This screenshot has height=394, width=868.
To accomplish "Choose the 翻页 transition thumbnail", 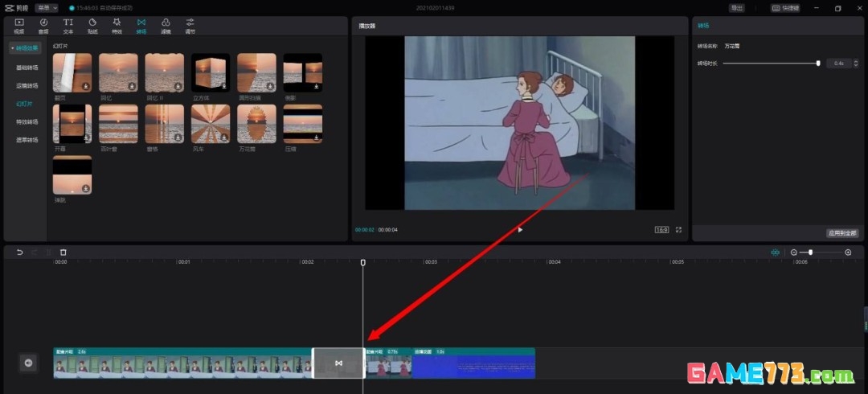I will point(72,72).
